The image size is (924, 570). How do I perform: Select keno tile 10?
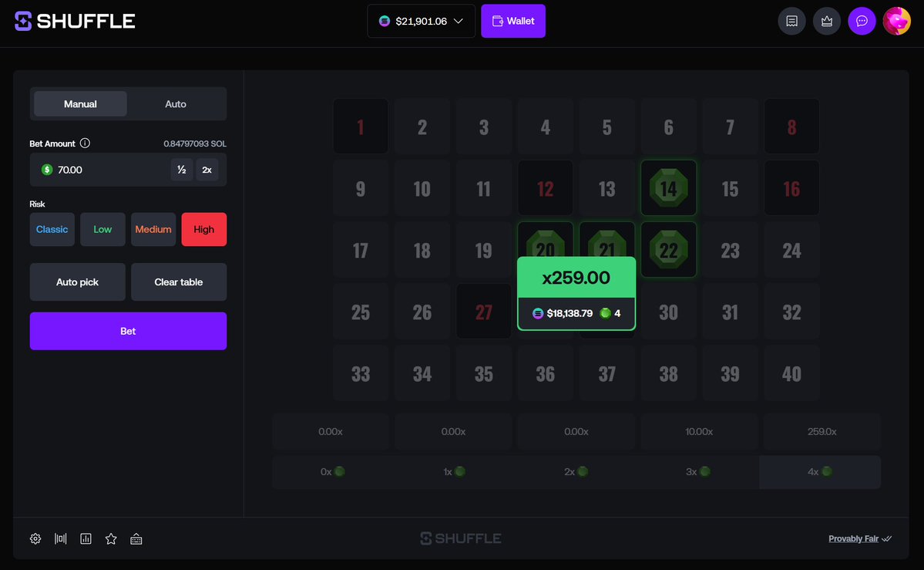(422, 187)
